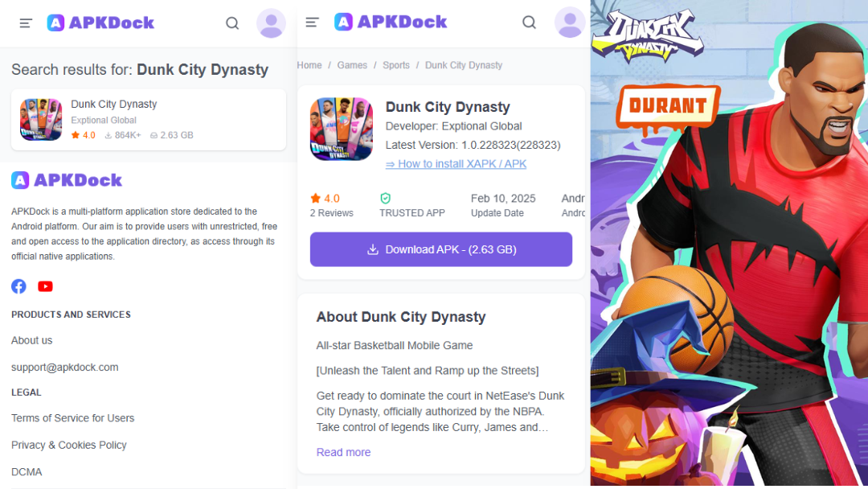Open Terms of Service for Users
This screenshot has height=489, width=868.
tap(72, 418)
